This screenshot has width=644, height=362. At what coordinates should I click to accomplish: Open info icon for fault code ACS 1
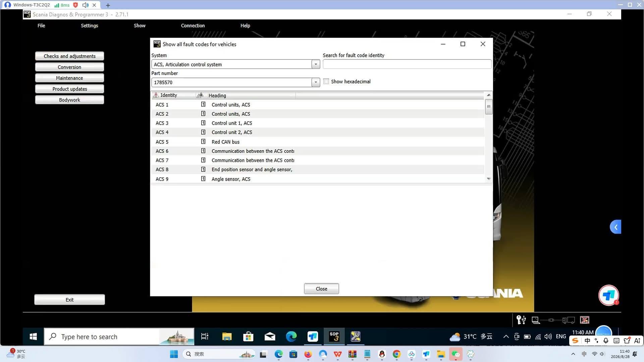(x=203, y=105)
